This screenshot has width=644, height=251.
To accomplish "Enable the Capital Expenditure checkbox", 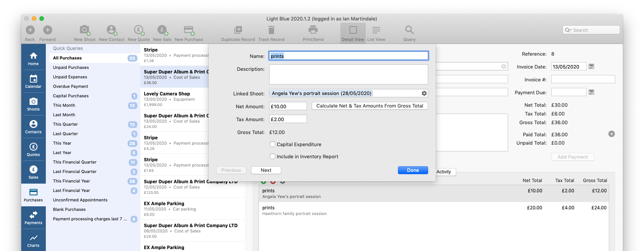I will click(273, 144).
